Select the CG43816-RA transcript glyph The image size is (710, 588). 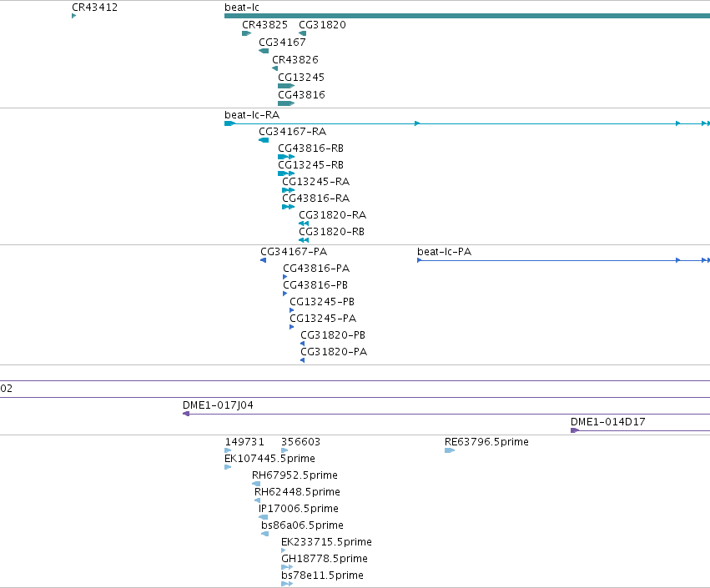pyautogui.click(x=289, y=208)
